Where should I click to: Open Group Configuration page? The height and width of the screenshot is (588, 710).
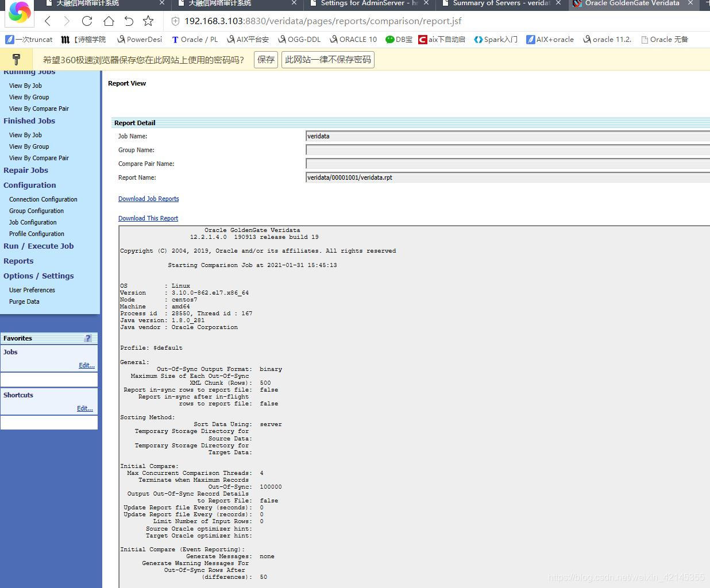coord(36,211)
